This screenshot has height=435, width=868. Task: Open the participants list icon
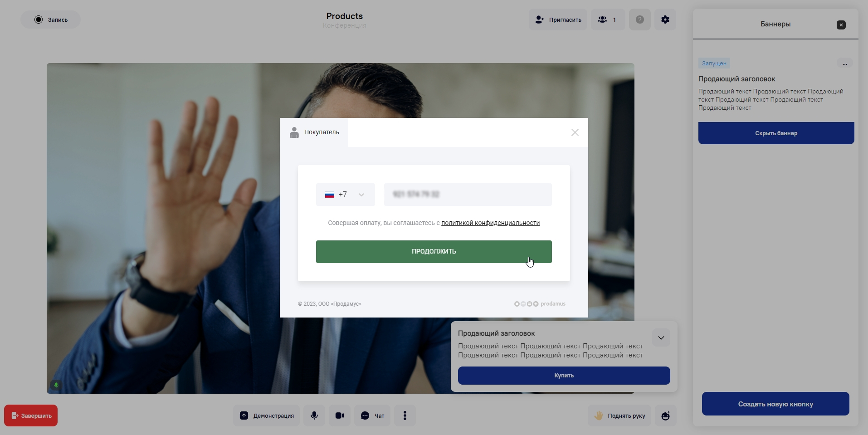coord(608,20)
